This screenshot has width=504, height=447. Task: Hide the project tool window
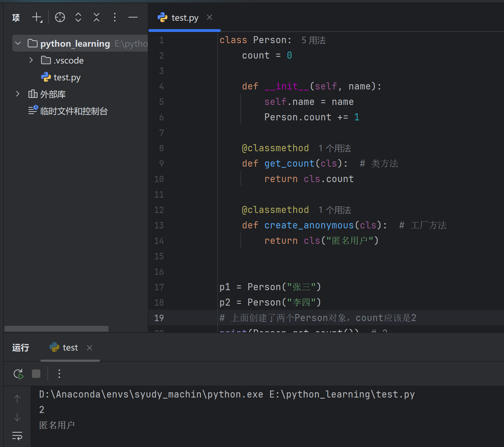click(133, 17)
